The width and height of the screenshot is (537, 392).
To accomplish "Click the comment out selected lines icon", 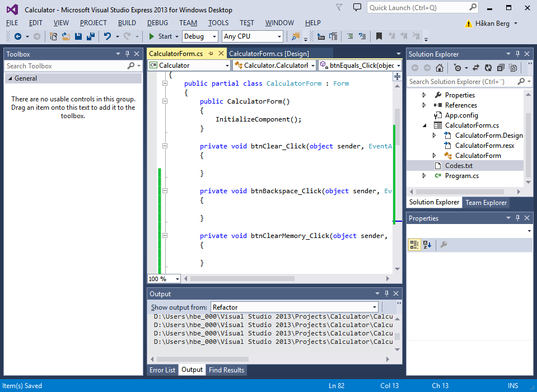I will tap(350, 36).
